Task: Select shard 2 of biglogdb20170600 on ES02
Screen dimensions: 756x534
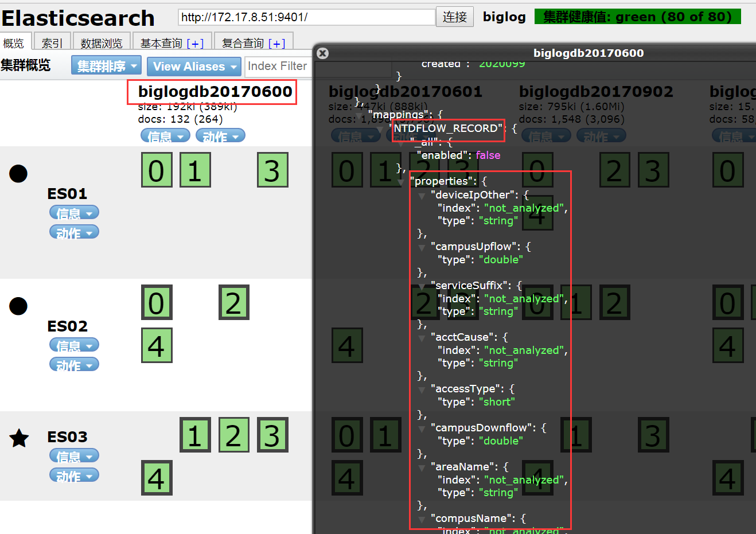Action: 233,302
